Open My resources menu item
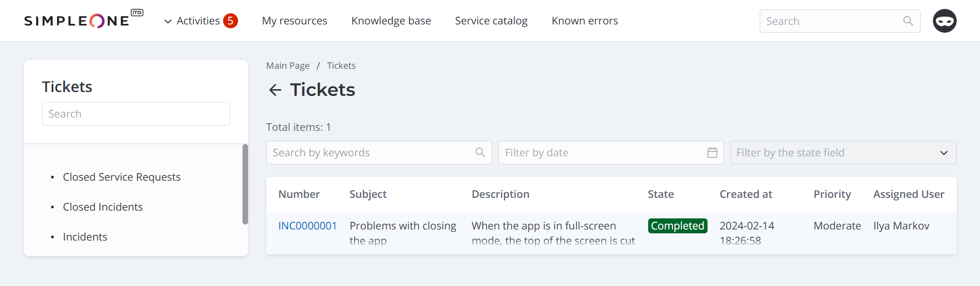This screenshot has height=286, width=980. [x=295, y=21]
